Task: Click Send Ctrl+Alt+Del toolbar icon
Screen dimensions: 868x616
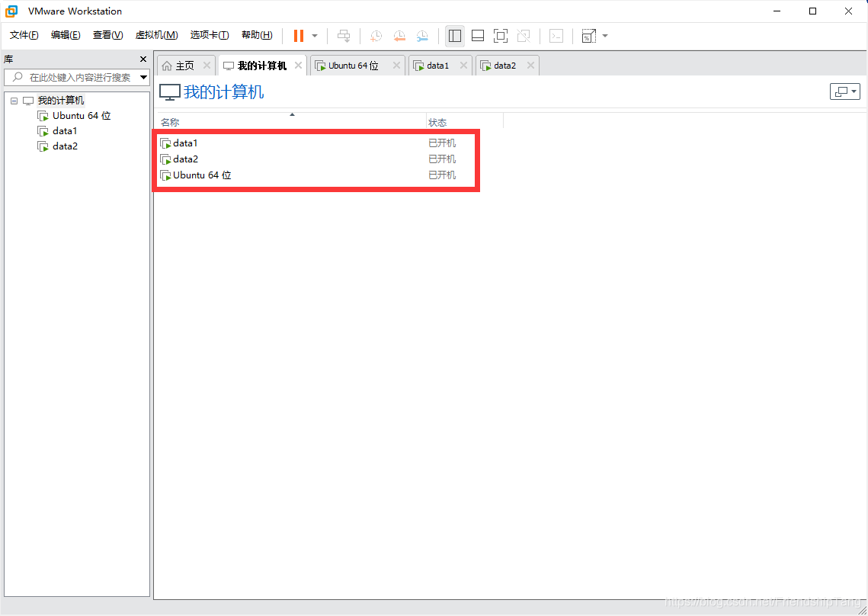Action: click(x=344, y=36)
